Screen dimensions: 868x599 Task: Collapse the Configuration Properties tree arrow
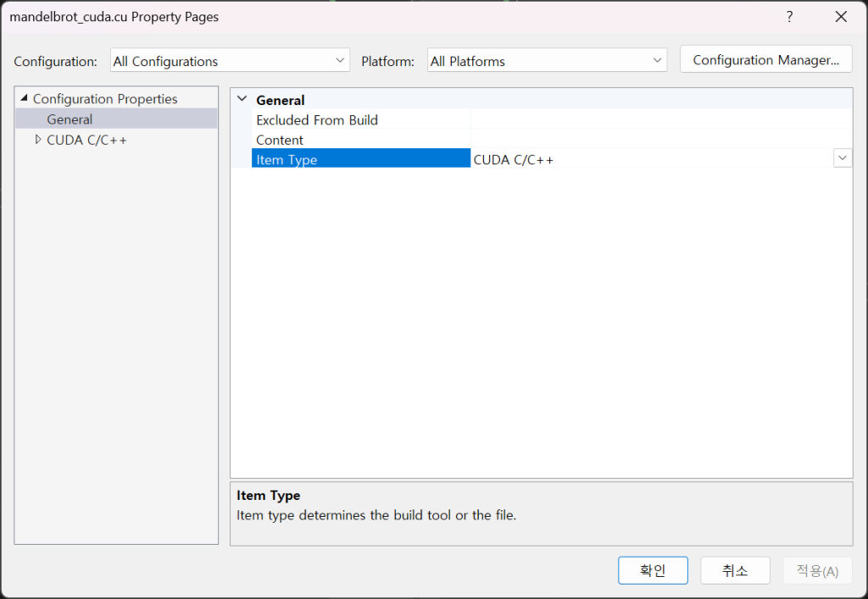click(x=24, y=99)
